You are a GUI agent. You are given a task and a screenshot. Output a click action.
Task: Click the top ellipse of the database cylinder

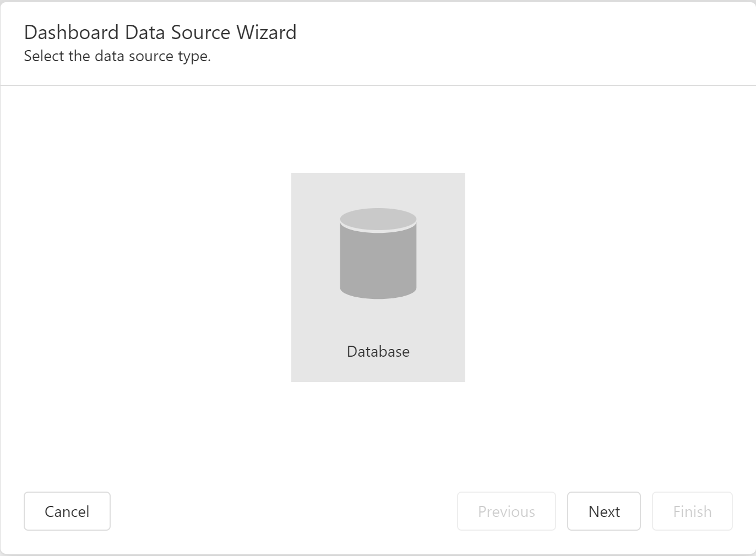[x=378, y=219]
